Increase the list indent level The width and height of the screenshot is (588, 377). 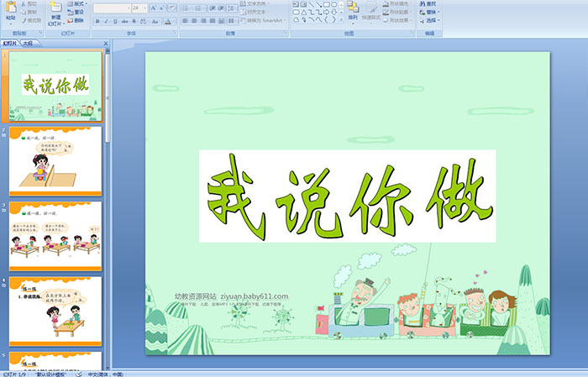click(221, 8)
